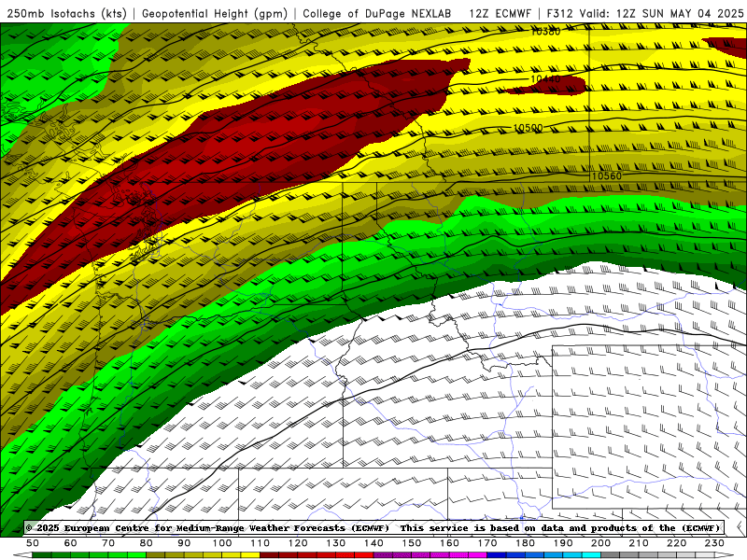Click the 10500 height contour label

click(529, 128)
